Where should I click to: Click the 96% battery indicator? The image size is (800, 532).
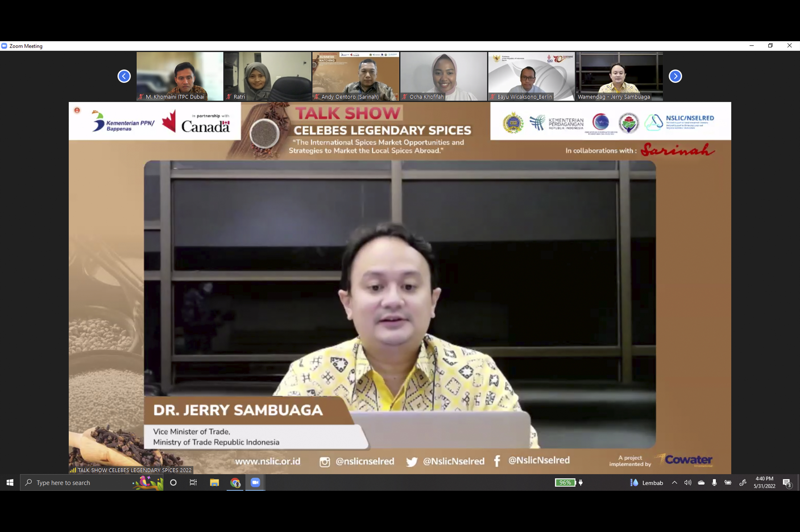[x=565, y=483]
